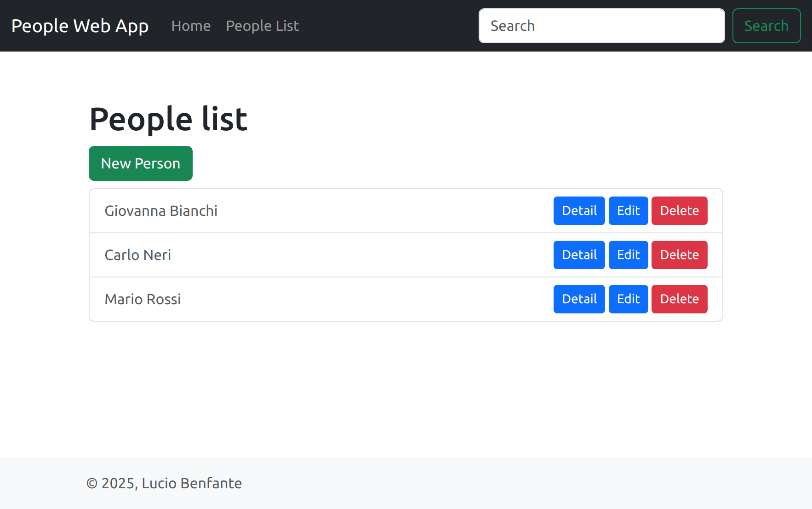Edit Carlo Neri's entry
The width and height of the screenshot is (812, 509).
628,255
